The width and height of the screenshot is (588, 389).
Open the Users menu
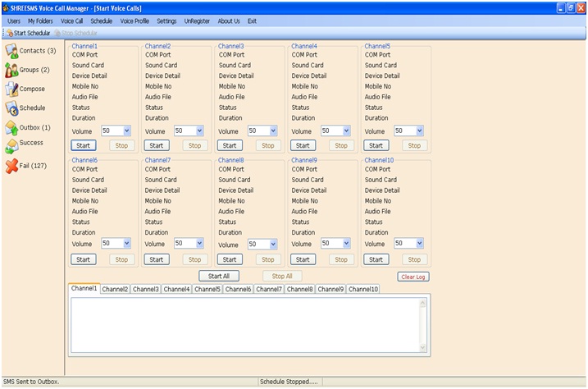coord(14,21)
